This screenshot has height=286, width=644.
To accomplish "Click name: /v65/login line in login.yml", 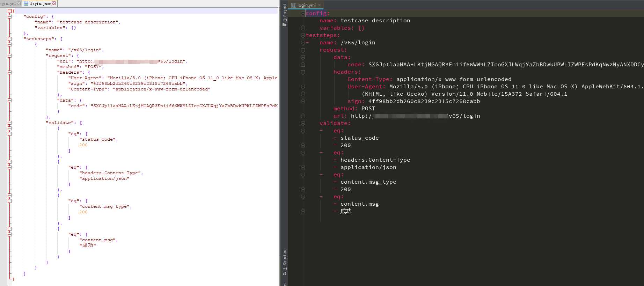I will pyautogui.click(x=347, y=43).
